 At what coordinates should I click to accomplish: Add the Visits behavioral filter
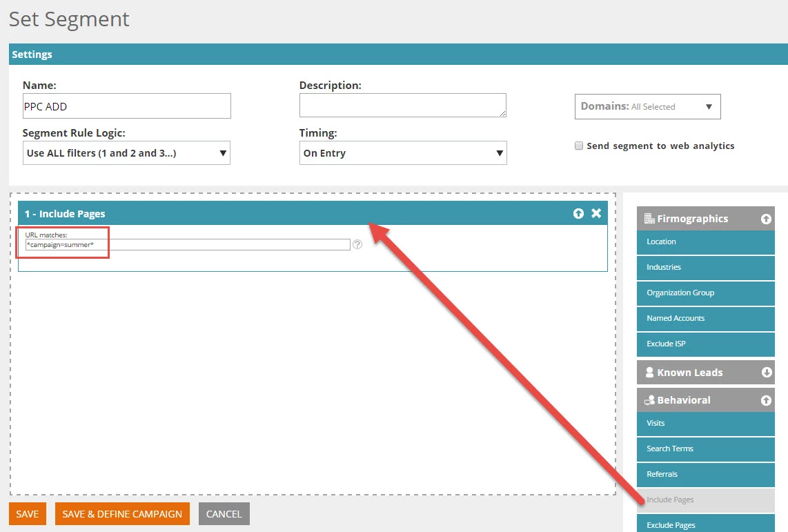tap(706, 424)
